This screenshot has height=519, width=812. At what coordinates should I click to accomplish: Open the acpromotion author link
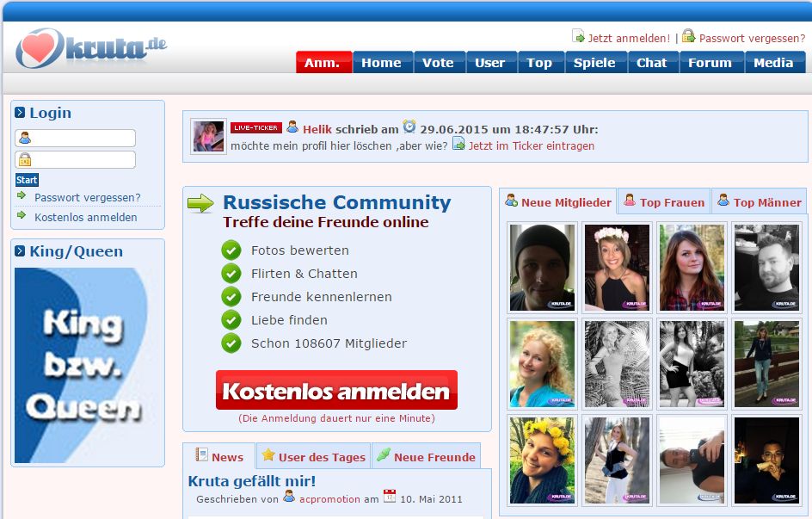pos(329,499)
